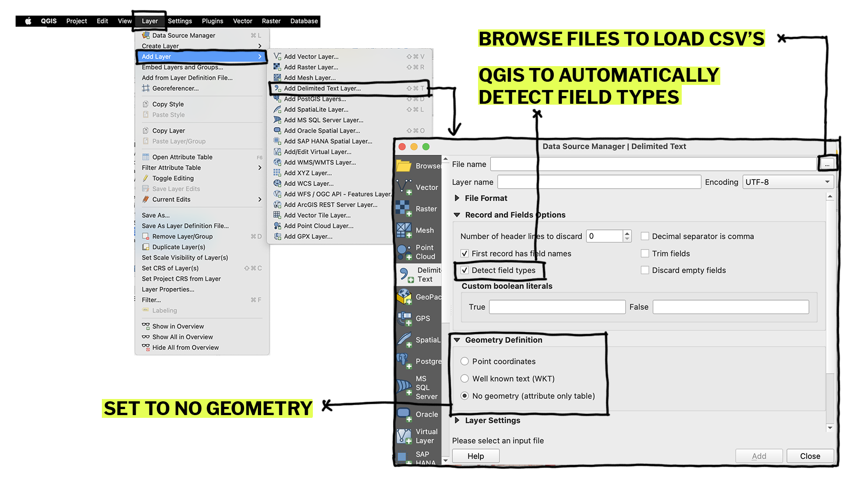Click the Add Raster Layer icon

(278, 67)
